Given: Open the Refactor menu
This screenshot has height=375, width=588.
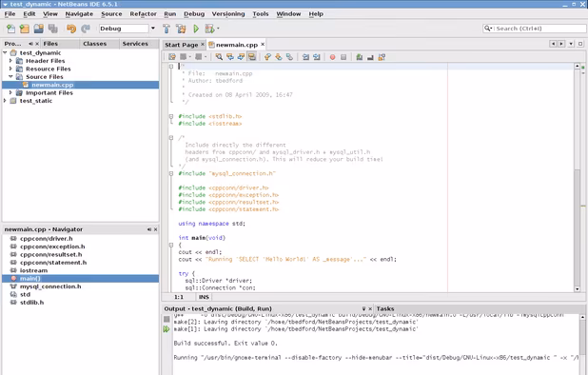Looking at the screenshot, I should (143, 14).
